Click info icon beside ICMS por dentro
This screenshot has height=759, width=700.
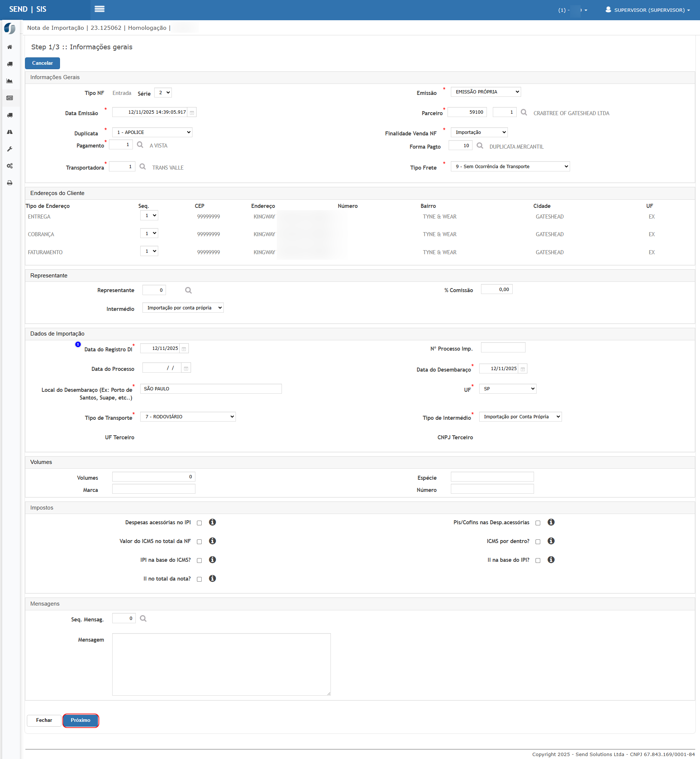coord(551,541)
